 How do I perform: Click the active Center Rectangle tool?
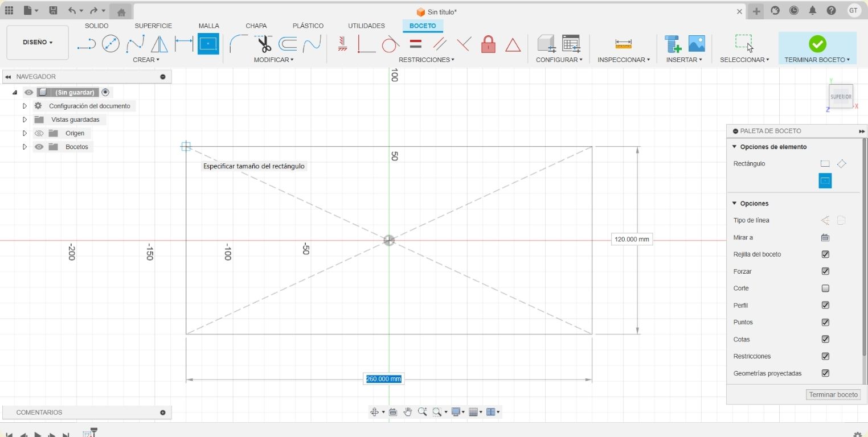point(208,44)
